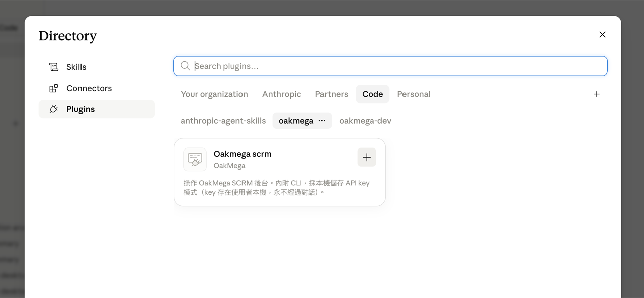Click the Oakmega scrm plugin icon

pyautogui.click(x=195, y=159)
